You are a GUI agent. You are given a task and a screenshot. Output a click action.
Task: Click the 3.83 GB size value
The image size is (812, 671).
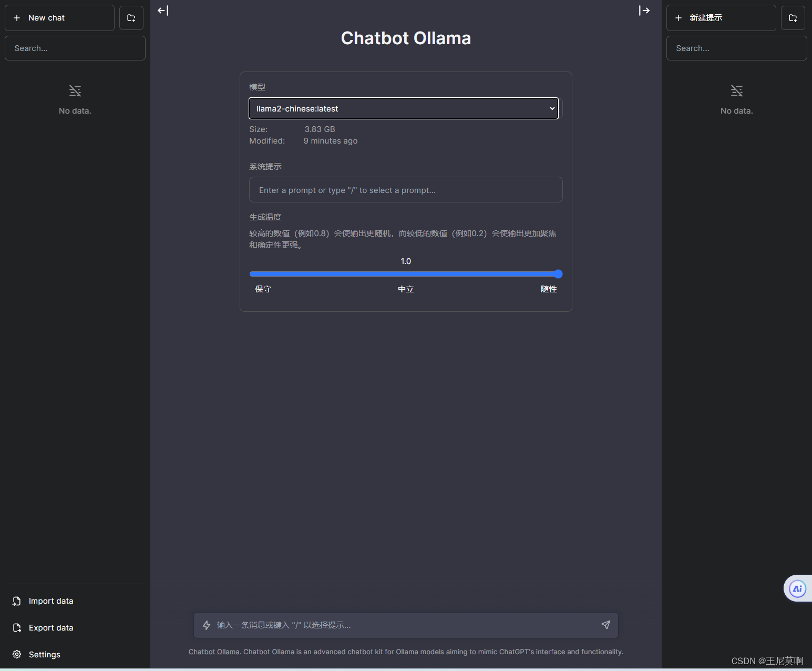coord(320,129)
